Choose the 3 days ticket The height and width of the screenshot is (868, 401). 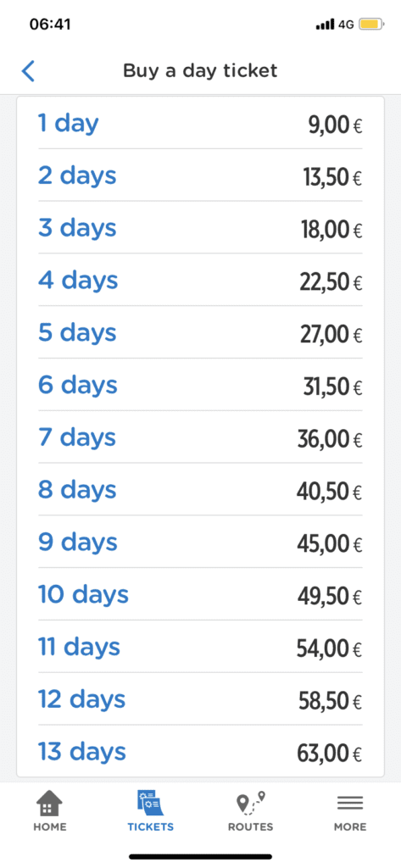[x=200, y=227]
